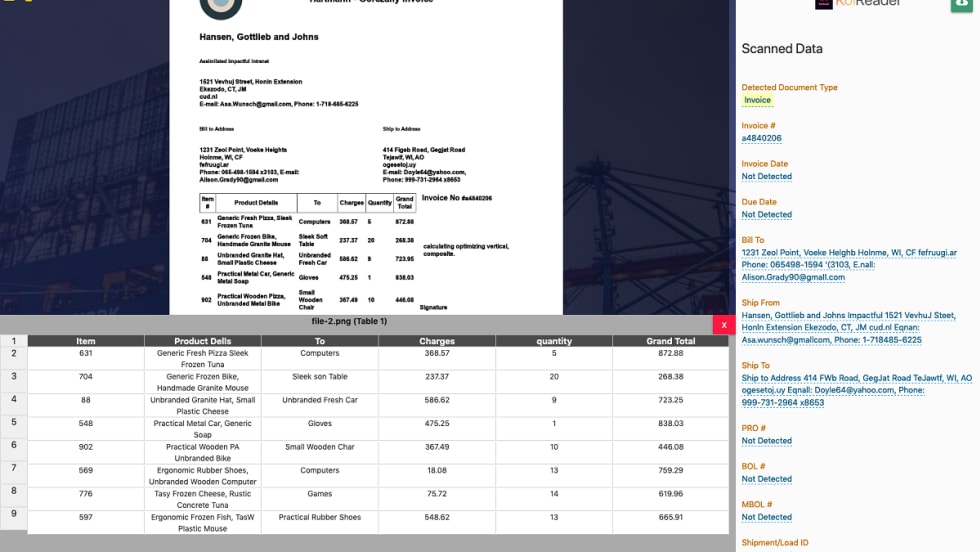Image resolution: width=980 pixels, height=552 pixels.
Task: Close the file-2.png table panel
Action: (724, 324)
